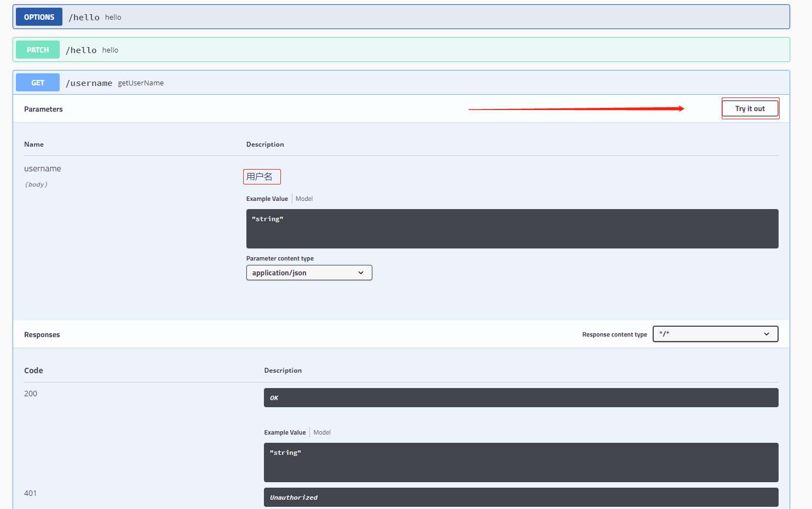Click the Name column header
The width and height of the screenshot is (812, 509).
tap(34, 144)
